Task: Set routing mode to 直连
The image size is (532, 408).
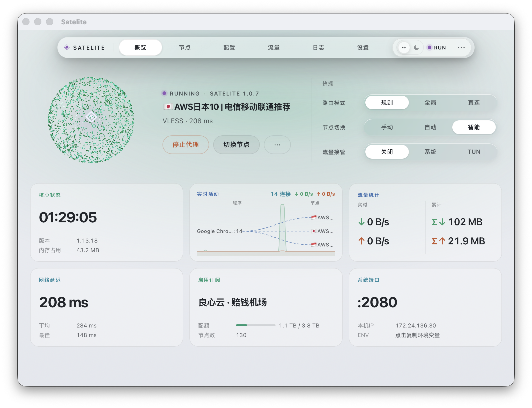Action: (474, 103)
